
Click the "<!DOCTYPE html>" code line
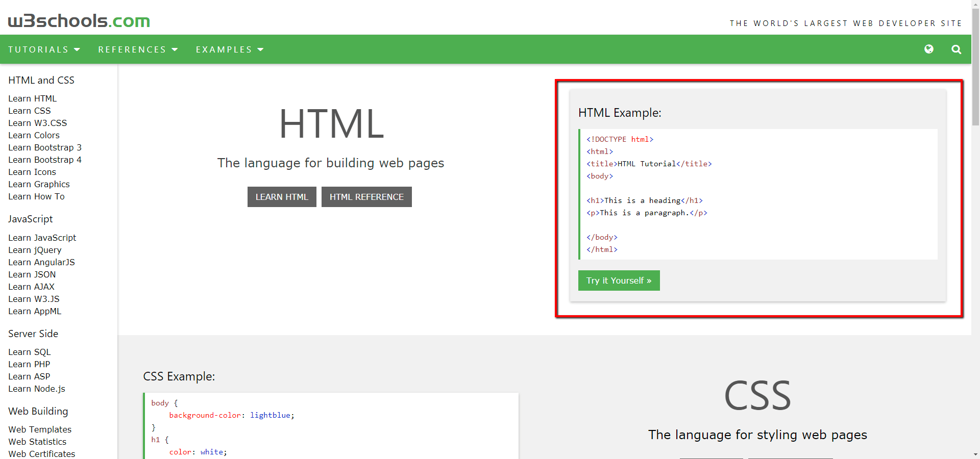[x=620, y=139]
